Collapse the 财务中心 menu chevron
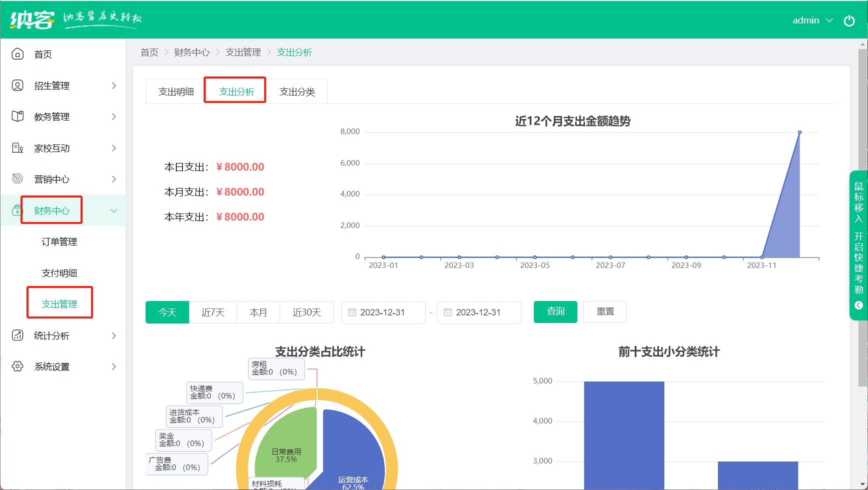This screenshot has height=490, width=868. click(114, 210)
